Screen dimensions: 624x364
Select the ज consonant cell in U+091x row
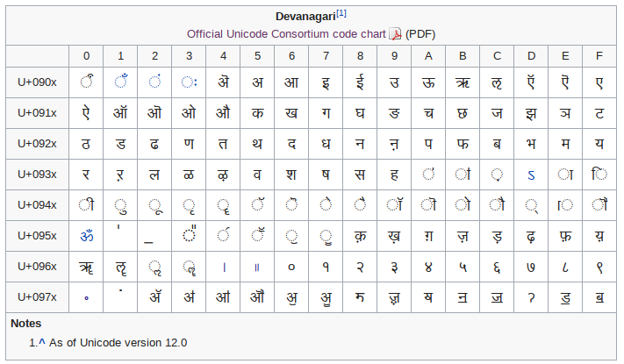tap(497, 113)
